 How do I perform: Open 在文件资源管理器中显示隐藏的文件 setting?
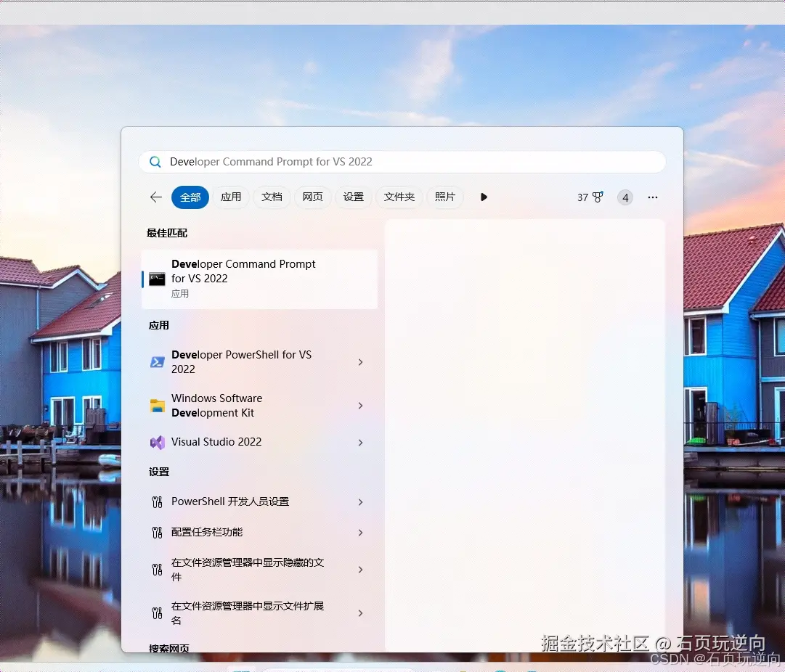click(259, 570)
